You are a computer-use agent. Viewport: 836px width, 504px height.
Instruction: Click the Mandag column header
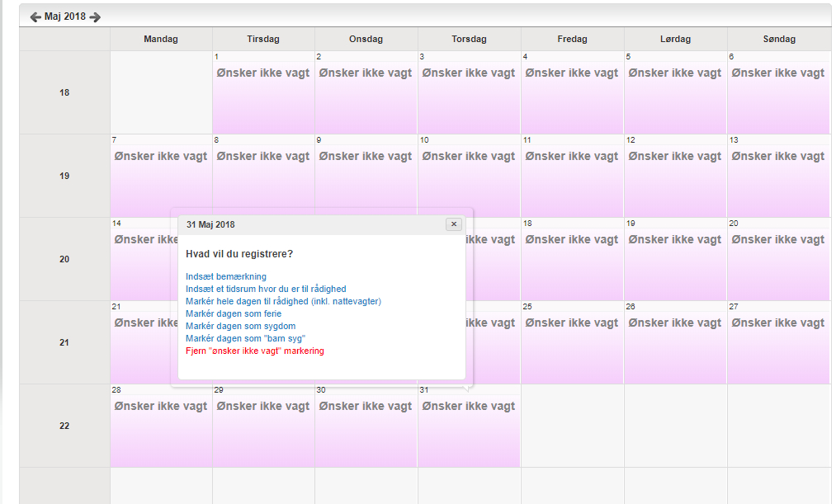(161, 39)
